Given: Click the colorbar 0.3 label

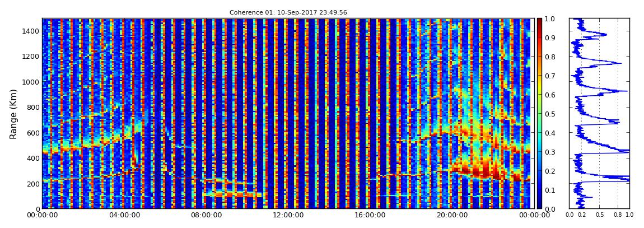Looking at the screenshot, I should click(549, 152).
